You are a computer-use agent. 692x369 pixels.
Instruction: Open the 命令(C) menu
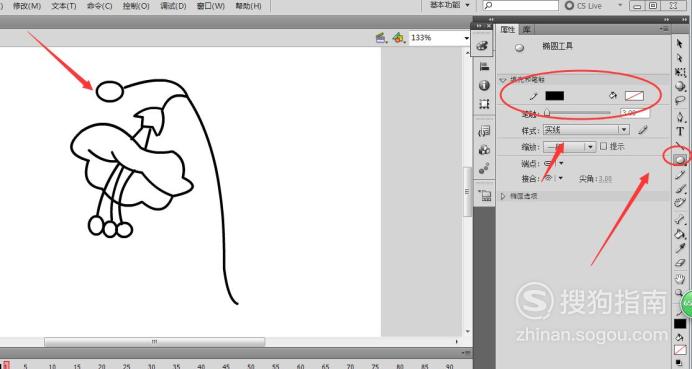tap(99, 6)
